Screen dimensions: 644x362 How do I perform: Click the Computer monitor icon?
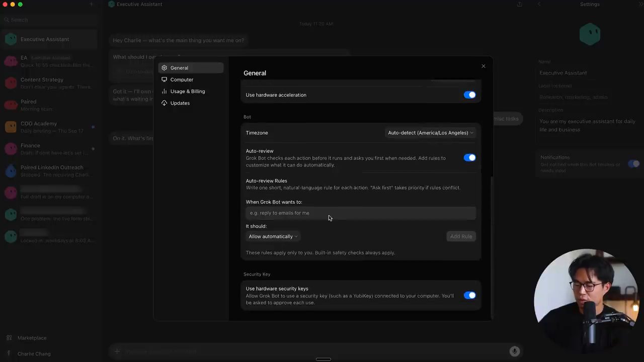click(164, 79)
